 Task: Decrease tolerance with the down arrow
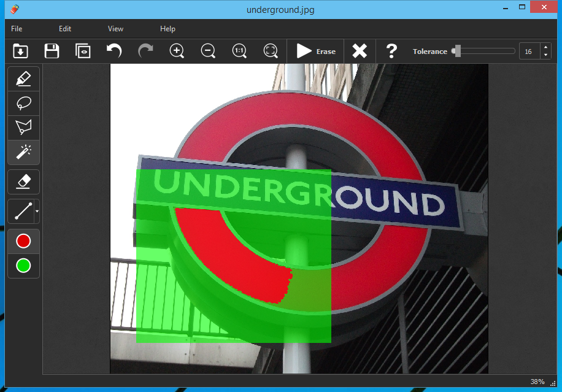coord(546,55)
